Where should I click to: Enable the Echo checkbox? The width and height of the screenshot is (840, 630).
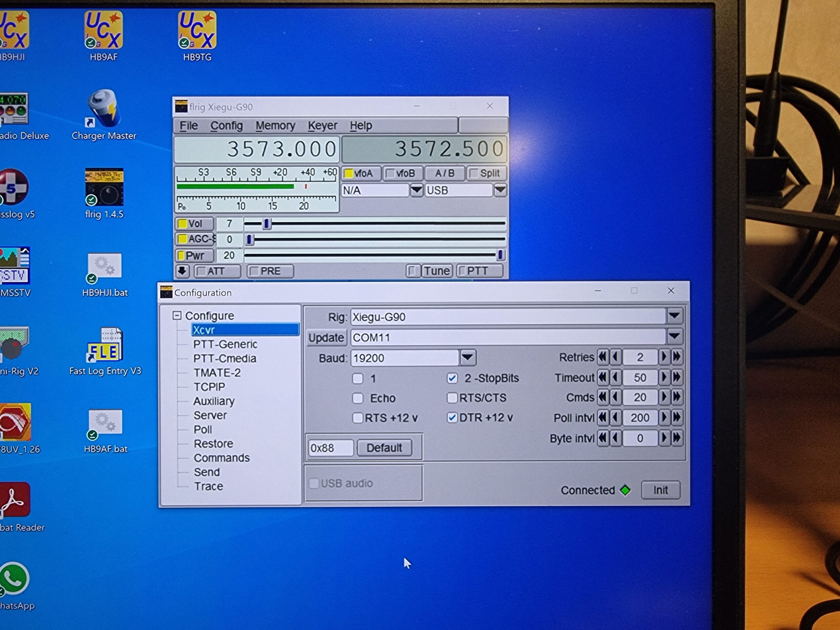(357, 398)
